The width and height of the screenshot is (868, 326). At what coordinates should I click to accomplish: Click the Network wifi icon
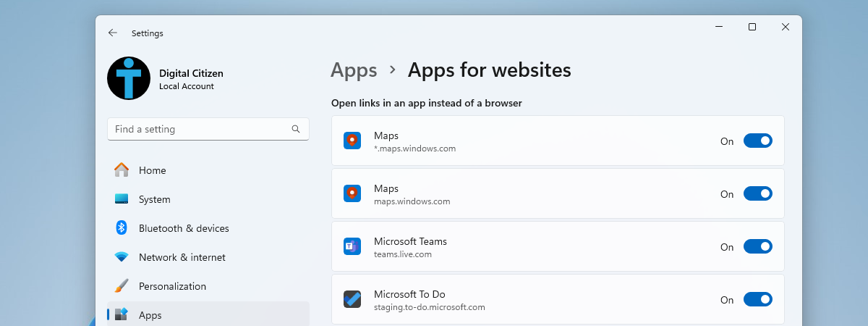pyautogui.click(x=122, y=257)
